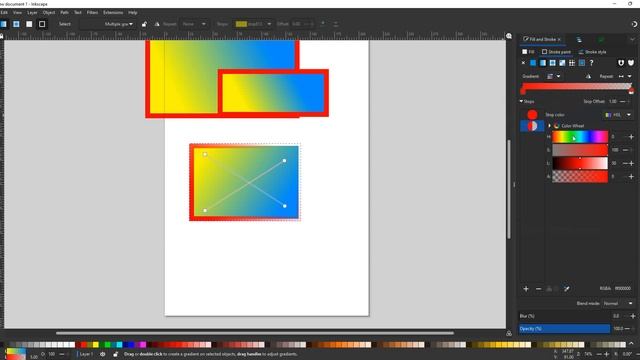The height and width of the screenshot is (360, 640).
Task: Open the Blend mode Normal dropdown
Action: pyautogui.click(x=618, y=303)
